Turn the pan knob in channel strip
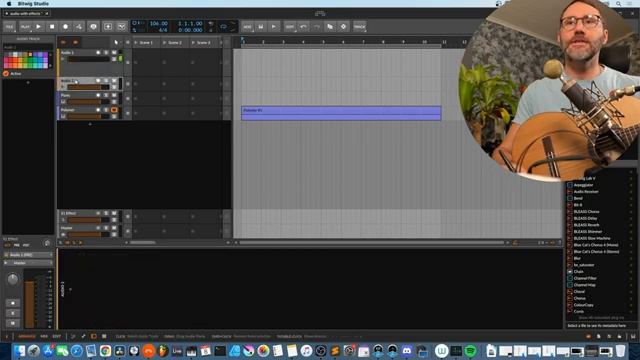The width and height of the screenshot is (640, 360). (13, 279)
